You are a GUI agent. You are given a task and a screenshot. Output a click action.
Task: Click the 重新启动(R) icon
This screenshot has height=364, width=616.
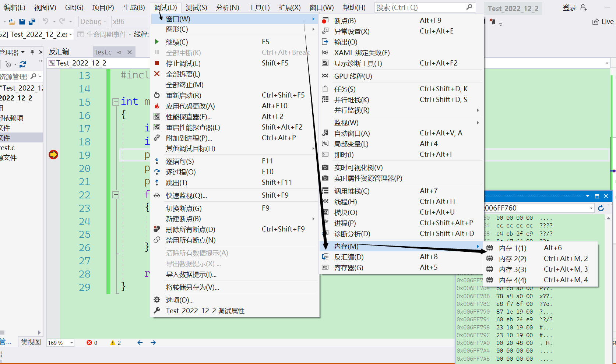click(157, 95)
